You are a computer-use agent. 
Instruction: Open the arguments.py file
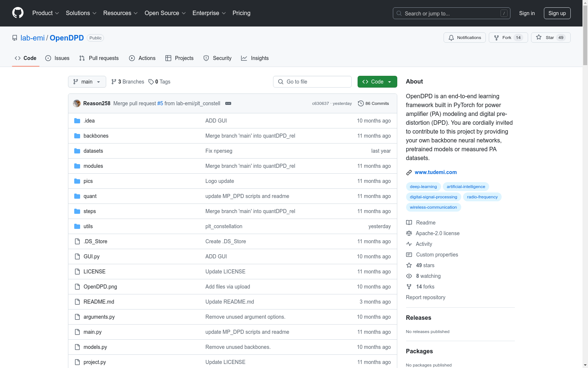tap(99, 317)
